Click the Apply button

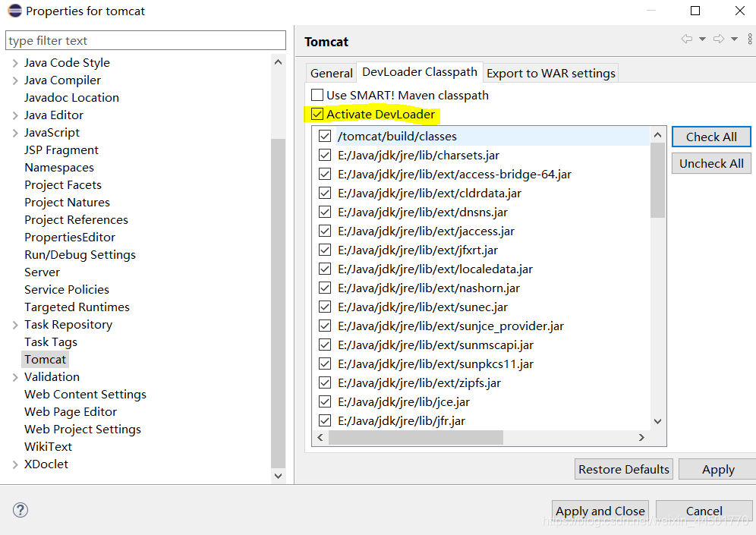coord(718,469)
